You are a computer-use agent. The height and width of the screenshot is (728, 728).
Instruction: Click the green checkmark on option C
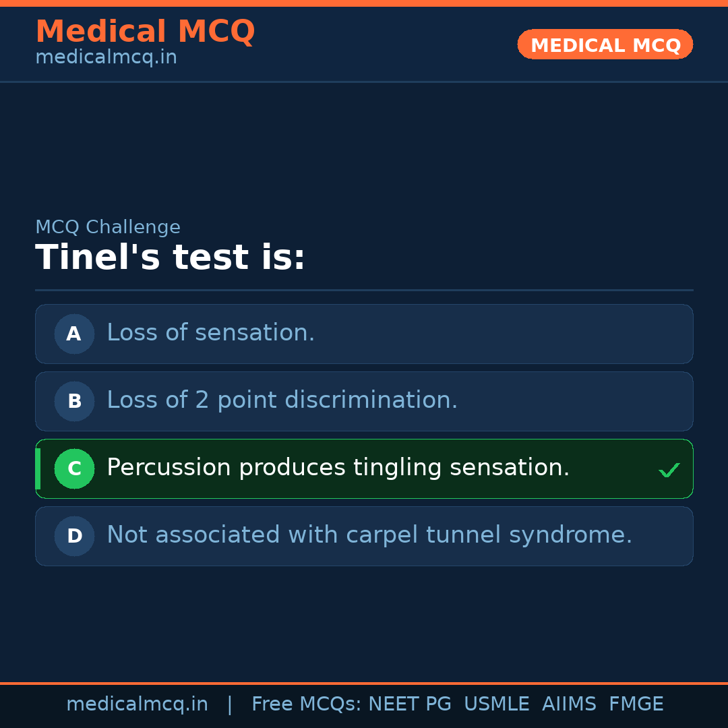click(x=669, y=470)
